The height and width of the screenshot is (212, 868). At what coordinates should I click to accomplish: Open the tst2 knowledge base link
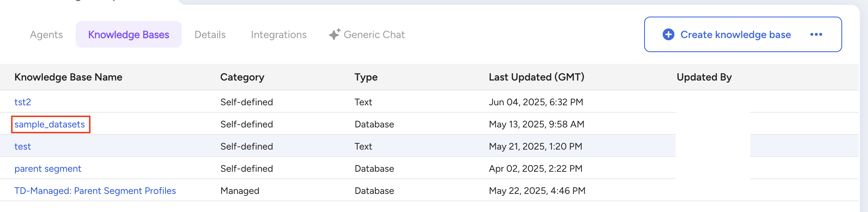pyautogui.click(x=23, y=102)
